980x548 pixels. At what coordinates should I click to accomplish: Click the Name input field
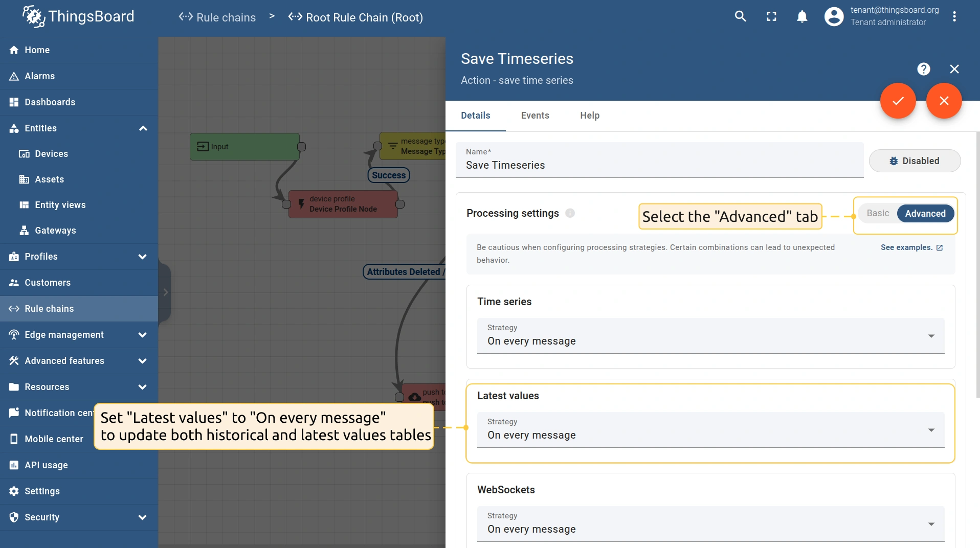pos(659,165)
